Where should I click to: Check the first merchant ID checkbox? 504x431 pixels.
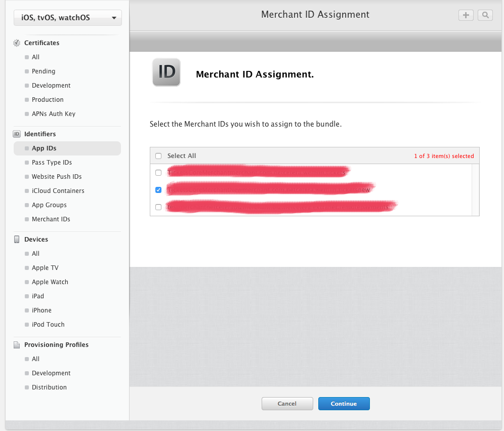tap(158, 173)
